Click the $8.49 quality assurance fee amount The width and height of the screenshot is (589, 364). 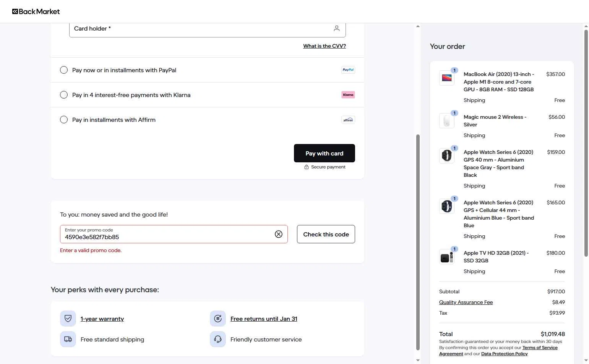[558, 302]
